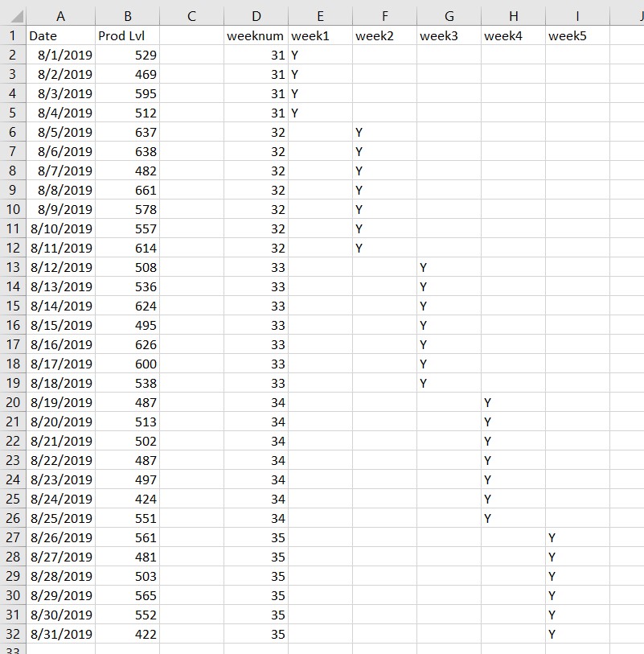
Task: Click the cell with value 661
Action: coord(127,190)
